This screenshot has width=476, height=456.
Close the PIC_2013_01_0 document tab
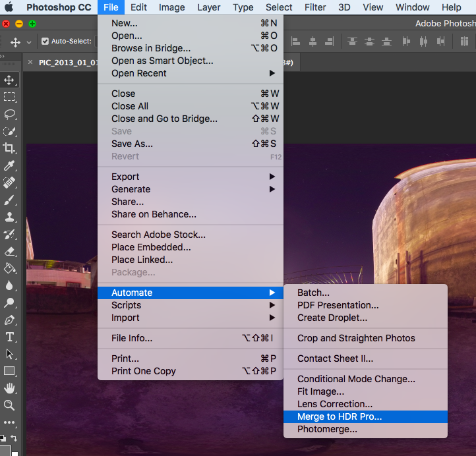(30, 62)
